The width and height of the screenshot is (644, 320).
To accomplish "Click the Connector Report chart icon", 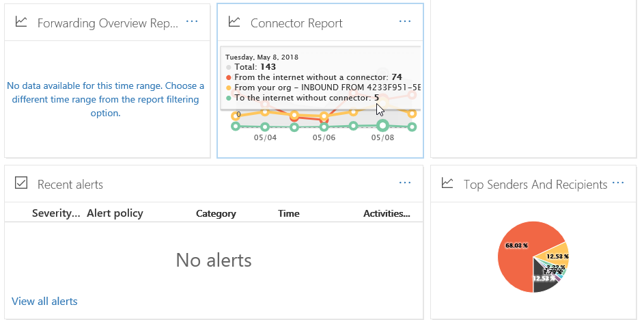I will point(234,22).
